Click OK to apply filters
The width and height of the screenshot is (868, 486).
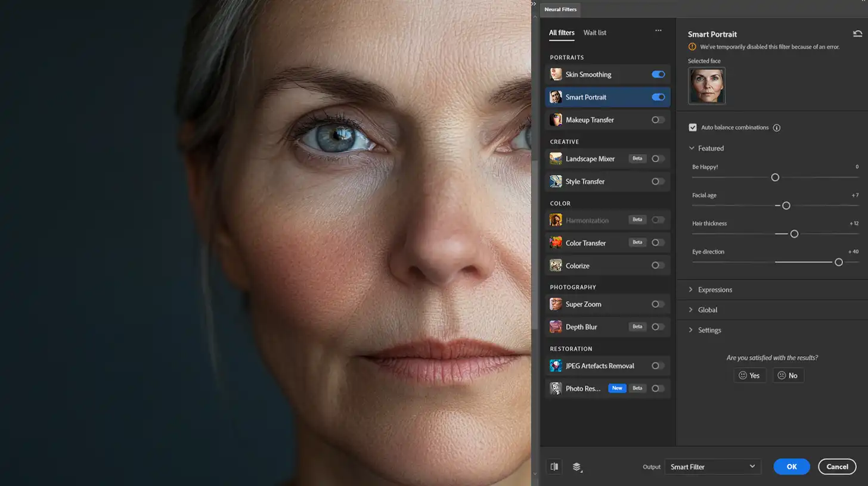click(x=792, y=467)
